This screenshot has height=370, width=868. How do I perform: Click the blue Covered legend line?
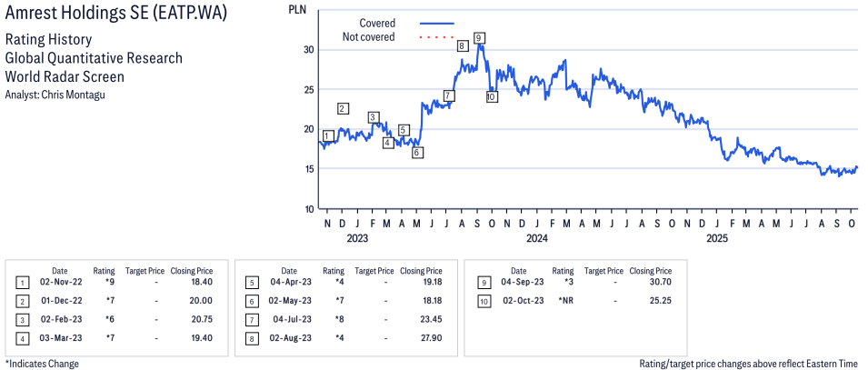pyautogui.click(x=436, y=23)
